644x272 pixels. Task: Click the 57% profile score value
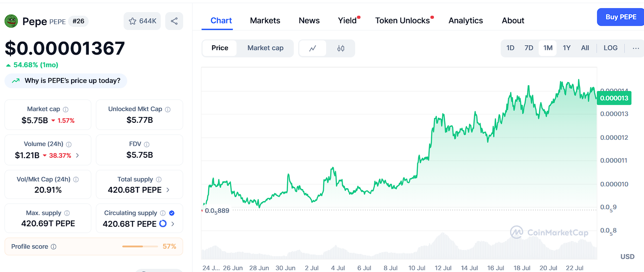point(169,246)
